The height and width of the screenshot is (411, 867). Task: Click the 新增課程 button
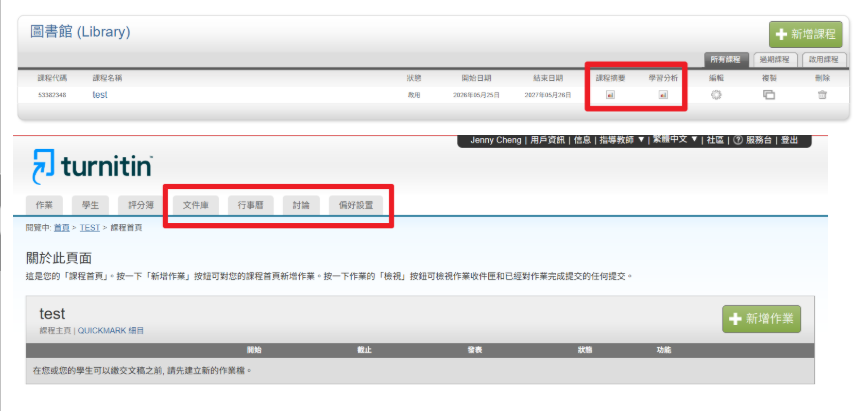pyautogui.click(x=806, y=34)
